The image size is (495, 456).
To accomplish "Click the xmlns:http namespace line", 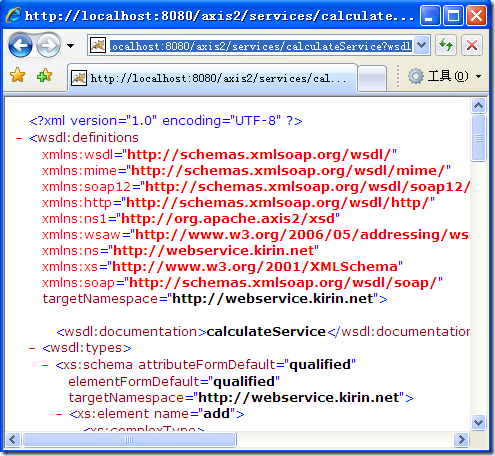I will coord(238,203).
